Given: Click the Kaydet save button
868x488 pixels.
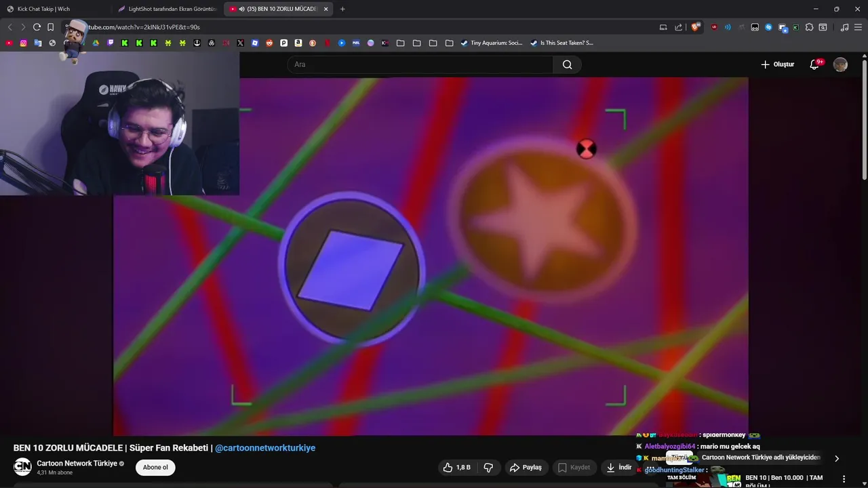Looking at the screenshot, I should pos(574,467).
